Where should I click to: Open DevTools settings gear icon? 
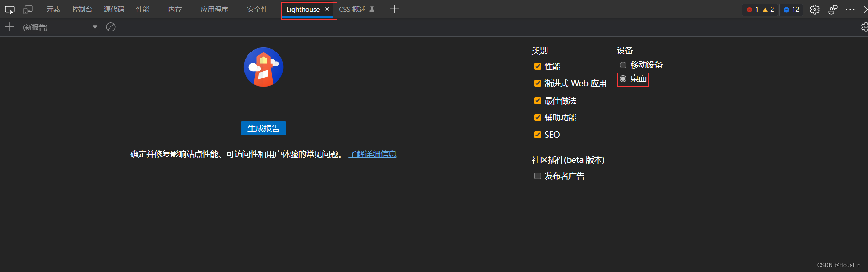click(815, 10)
